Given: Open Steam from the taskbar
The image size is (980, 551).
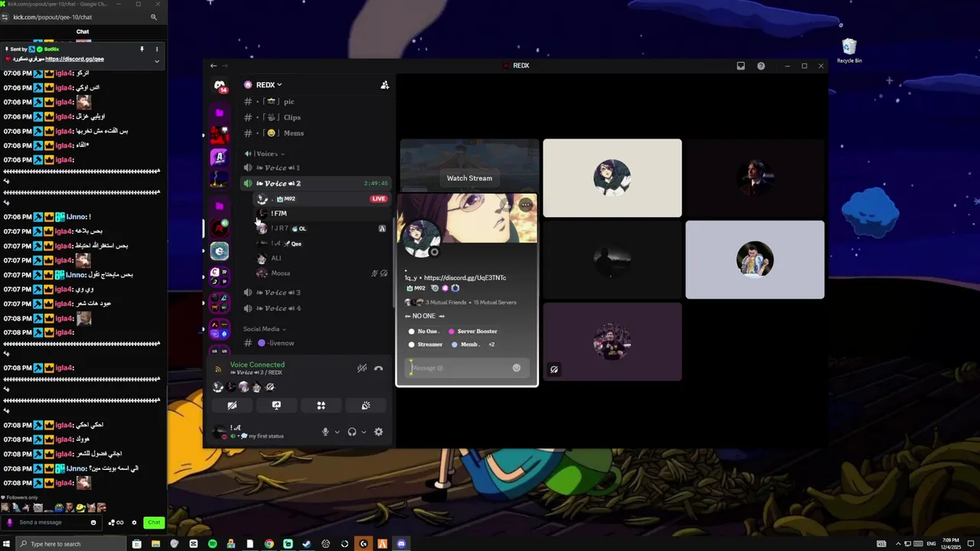Looking at the screenshot, I should coord(306,544).
